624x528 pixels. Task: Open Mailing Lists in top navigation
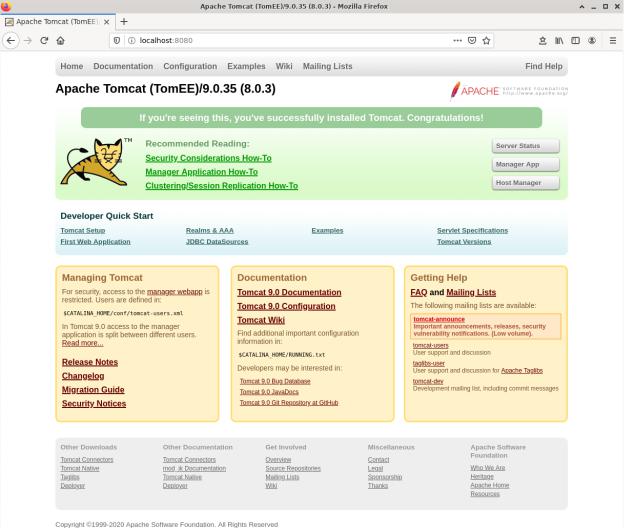[x=328, y=66]
